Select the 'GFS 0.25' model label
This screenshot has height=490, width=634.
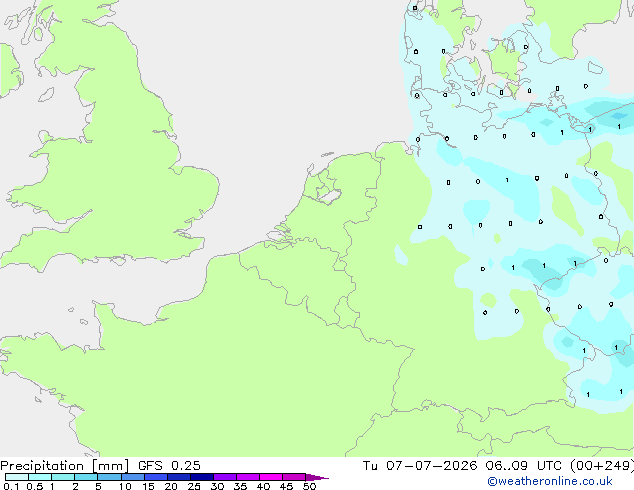[x=169, y=466]
